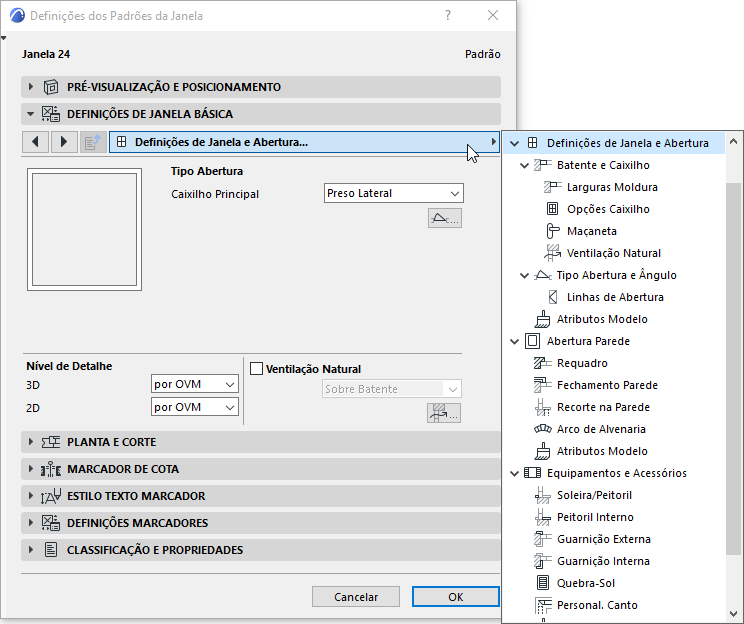Image resolution: width=744 pixels, height=624 pixels.
Task: Expand the Marcador de Cota panel
Action: tap(31, 469)
